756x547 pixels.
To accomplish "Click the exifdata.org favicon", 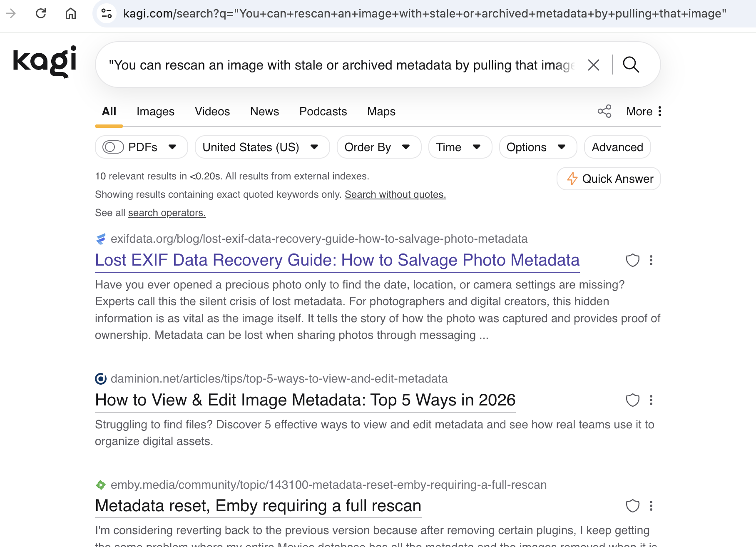I will coord(101,239).
